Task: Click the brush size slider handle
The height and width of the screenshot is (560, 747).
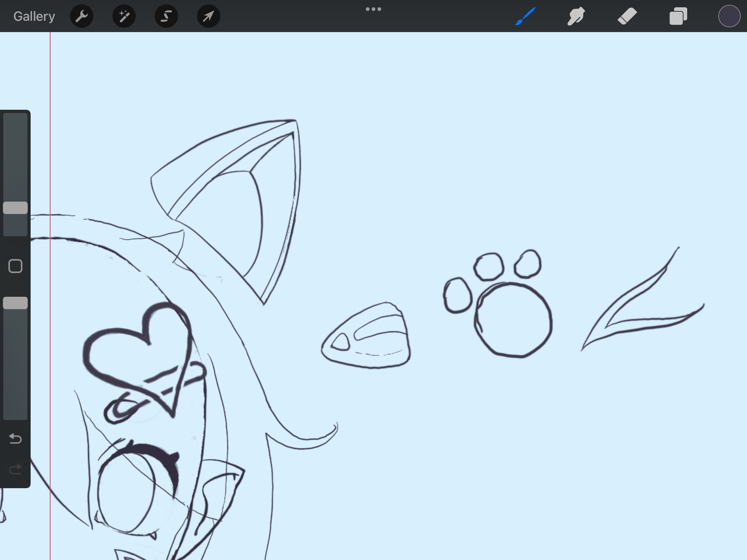Action: [x=15, y=208]
